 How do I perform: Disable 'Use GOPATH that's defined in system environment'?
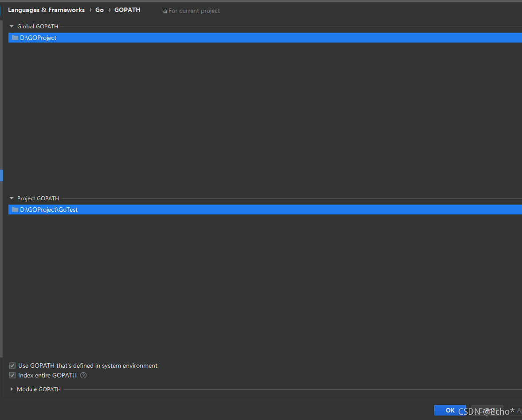[12, 366]
